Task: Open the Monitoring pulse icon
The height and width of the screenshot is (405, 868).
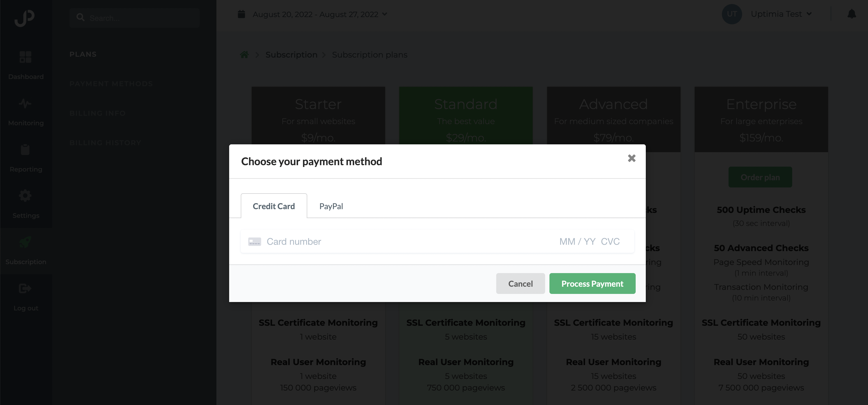Action: click(25, 103)
